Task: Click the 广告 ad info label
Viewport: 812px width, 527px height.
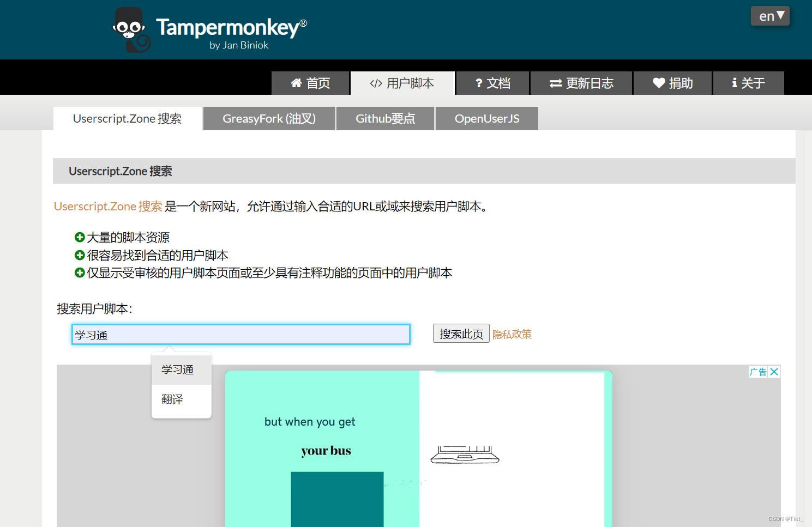Action: click(x=759, y=372)
